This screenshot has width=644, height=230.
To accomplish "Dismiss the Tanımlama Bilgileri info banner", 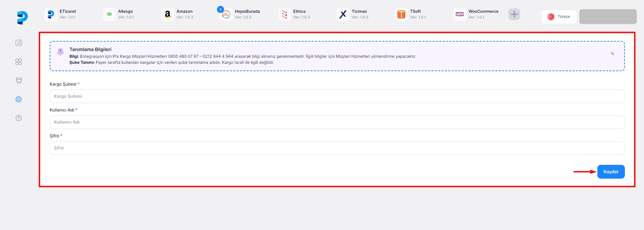I will click(x=612, y=54).
